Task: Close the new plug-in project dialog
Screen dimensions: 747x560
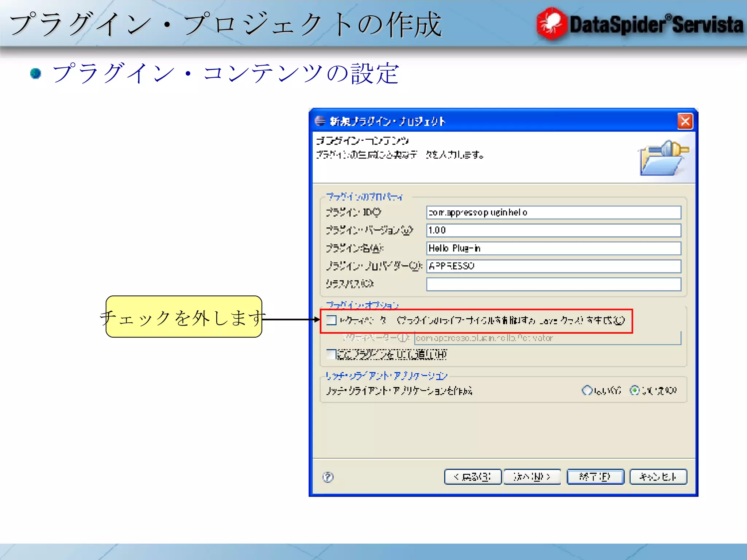Action: [685, 121]
